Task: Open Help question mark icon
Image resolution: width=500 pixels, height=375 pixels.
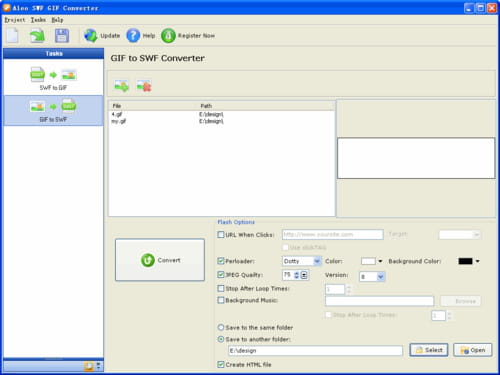Action: click(x=133, y=35)
